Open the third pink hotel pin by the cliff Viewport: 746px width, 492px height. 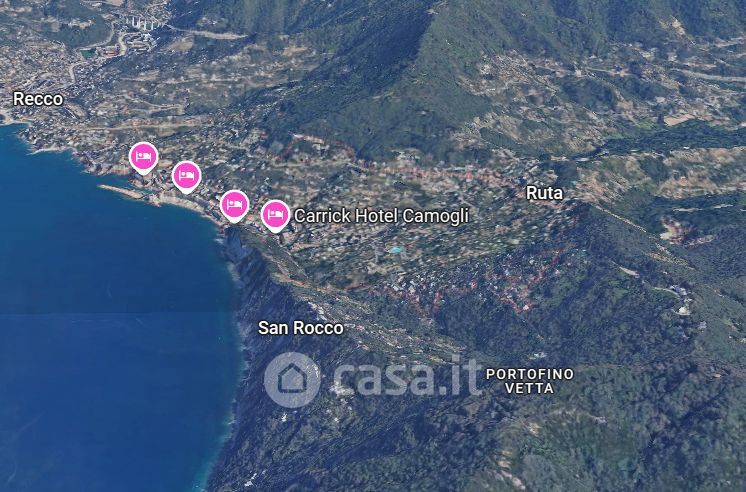[235, 206]
